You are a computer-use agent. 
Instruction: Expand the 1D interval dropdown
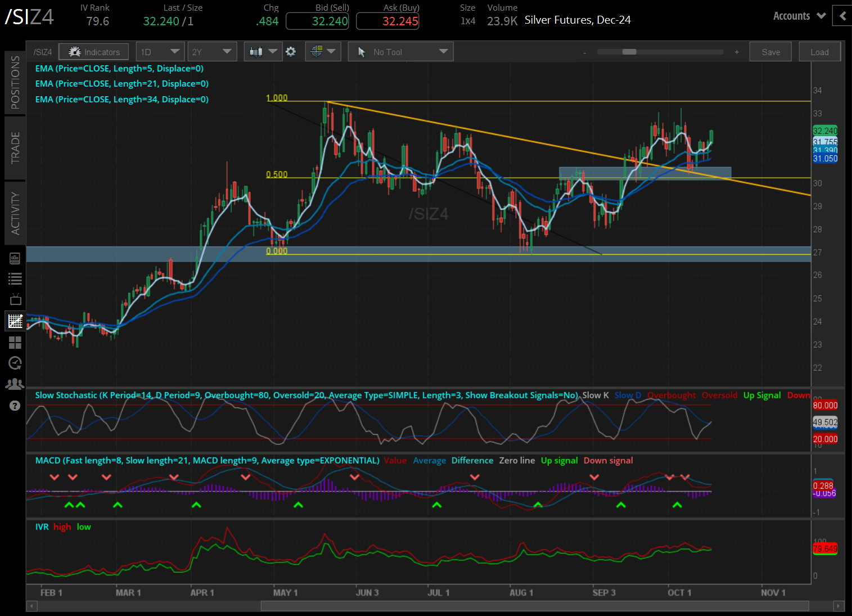[160, 52]
